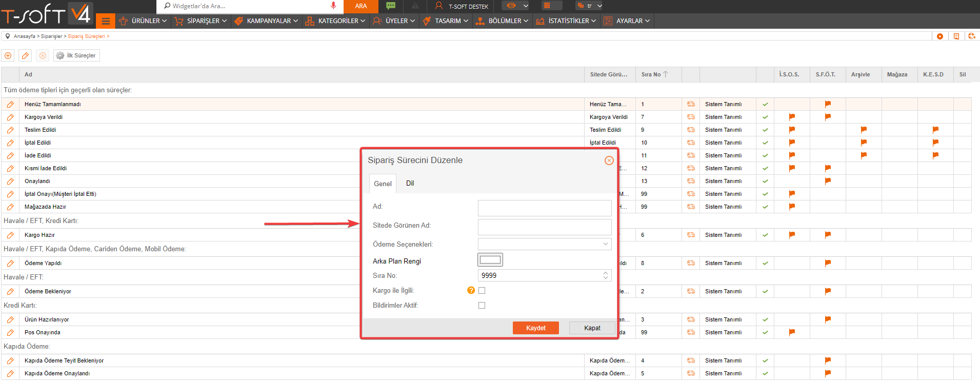Screen dimensions: 980x382
Task: Click the truck icon for Henüz Tamamlanmadı
Action: 691,104
